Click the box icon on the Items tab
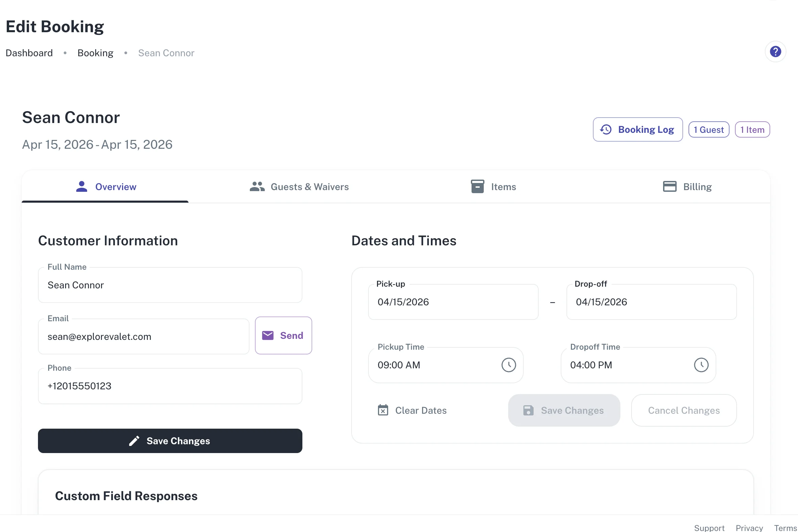The height and width of the screenshot is (532, 798). point(477,186)
